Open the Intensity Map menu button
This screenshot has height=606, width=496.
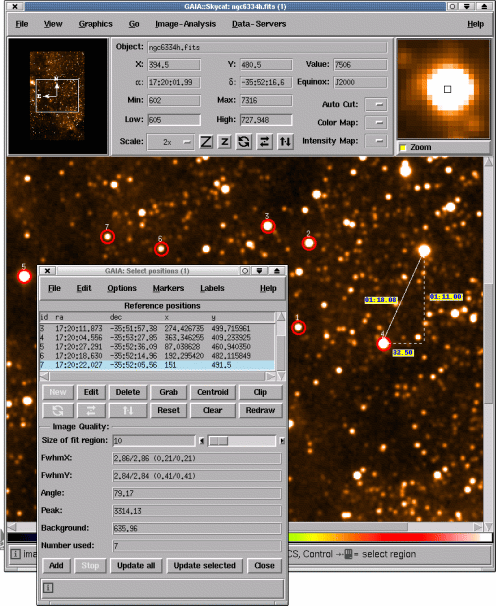pos(376,141)
